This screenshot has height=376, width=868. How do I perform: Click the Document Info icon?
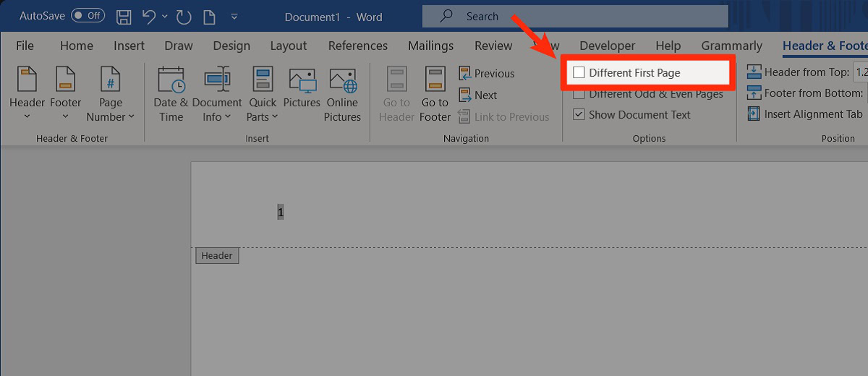point(217,79)
